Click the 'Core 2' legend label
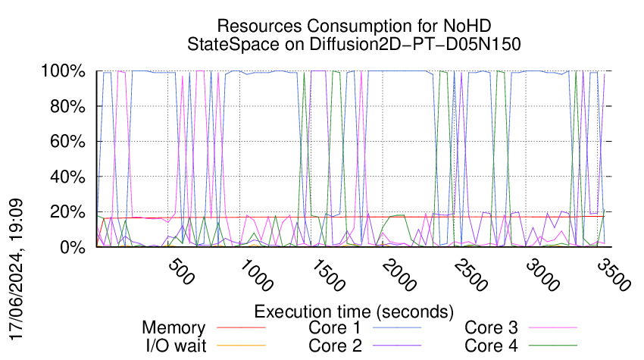The width and height of the screenshot is (644, 360). [x=335, y=346]
